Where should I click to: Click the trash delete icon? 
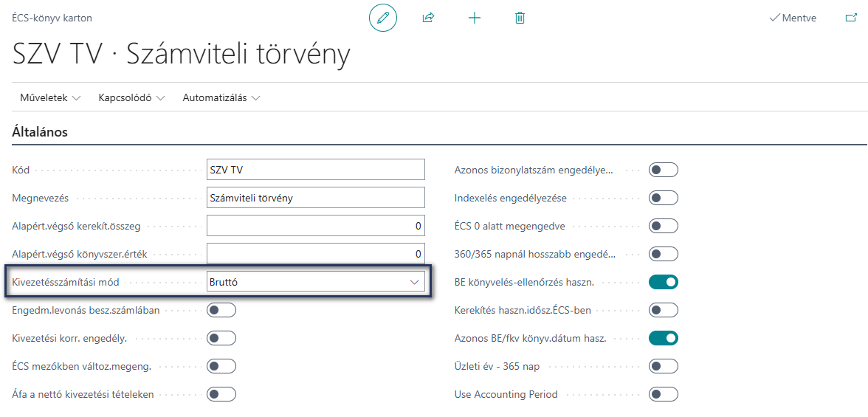pos(520,18)
